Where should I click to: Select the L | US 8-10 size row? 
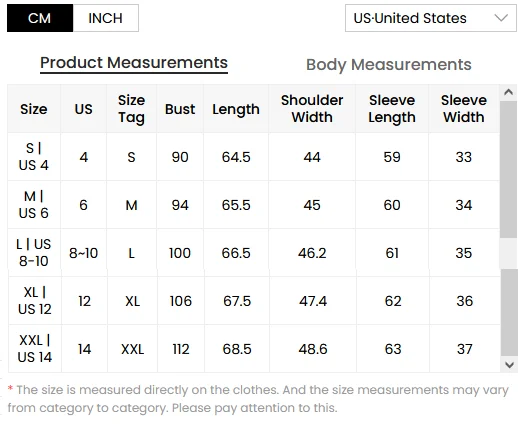coord(254,253)
